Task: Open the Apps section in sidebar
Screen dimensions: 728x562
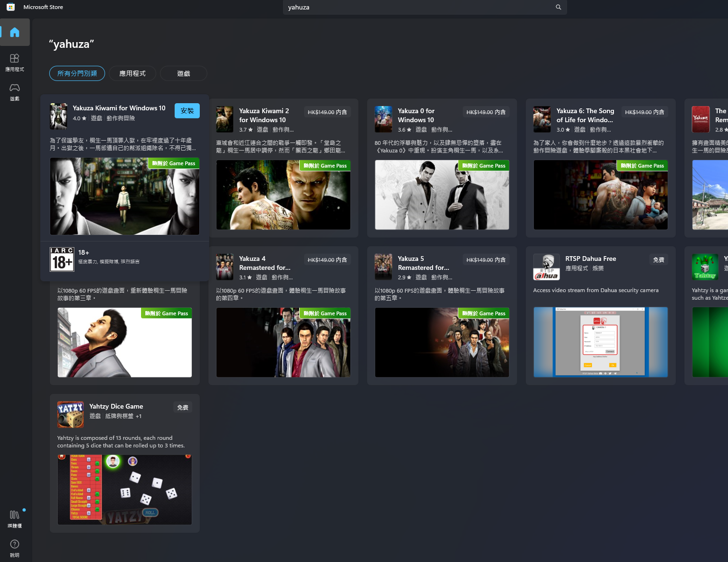Action: coord(15,62)
